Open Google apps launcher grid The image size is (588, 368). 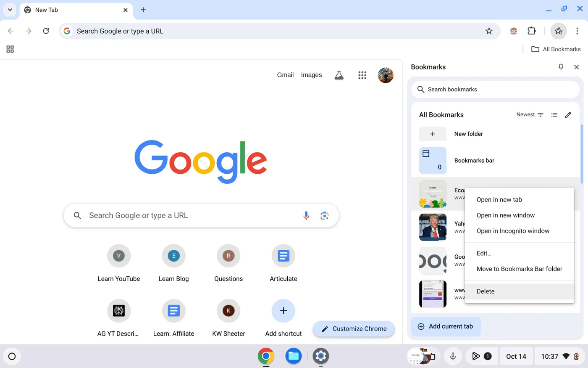click(x=362, y=75)
